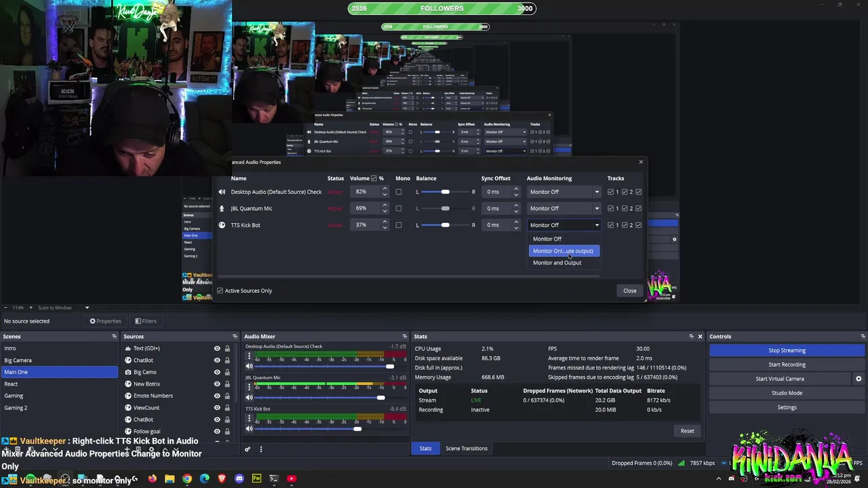Close the Advanced Audio Properties dialog

(x=630, y=291)
